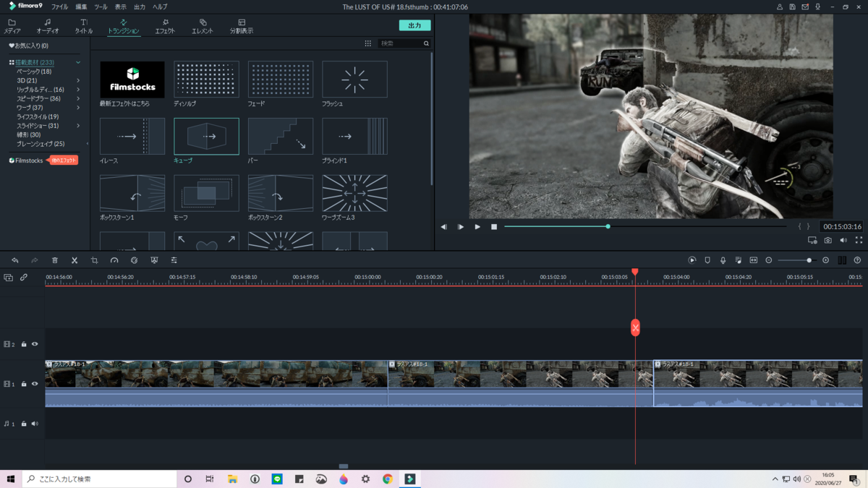This screenshot has height=488, width=868.
Task: Open the color correction tool
Action: 134,260
